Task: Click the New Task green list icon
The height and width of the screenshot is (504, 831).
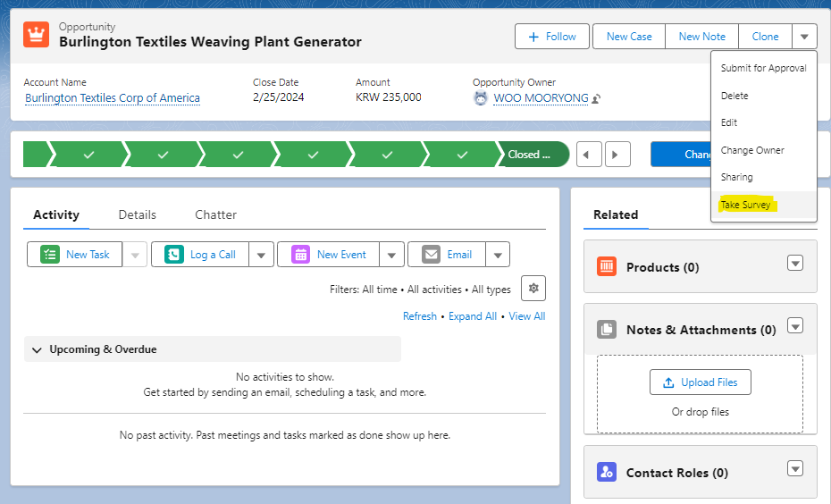Action: click(x=50, y=255)
